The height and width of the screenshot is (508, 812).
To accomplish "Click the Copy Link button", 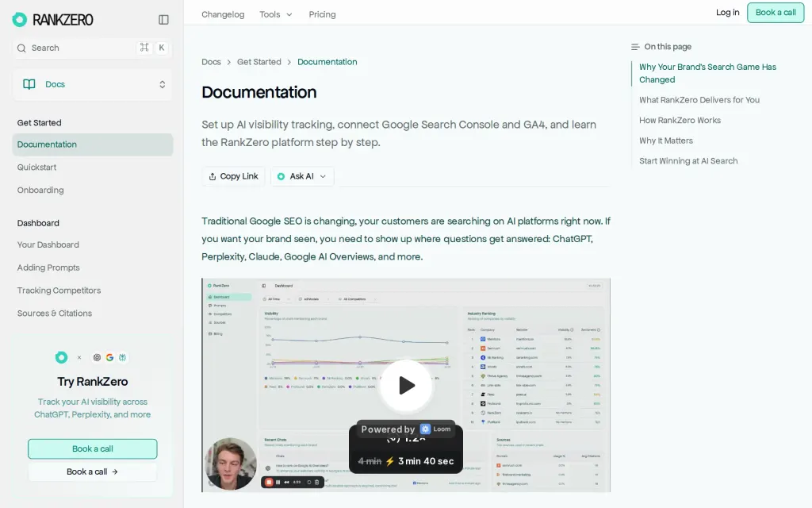I will [234, 176].
